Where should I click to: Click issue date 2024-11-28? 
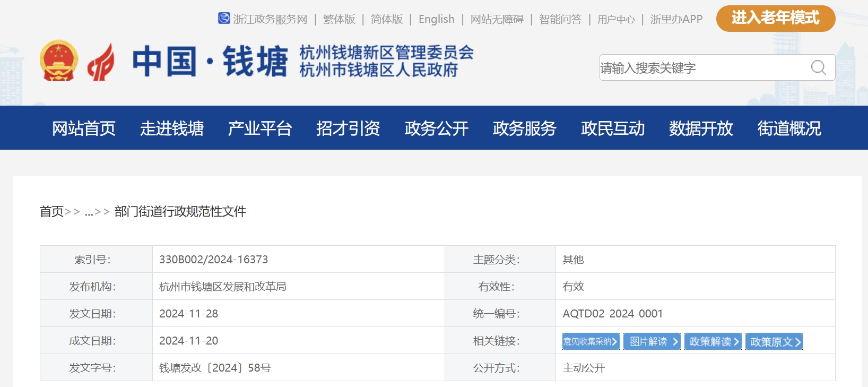click(188, 314)
